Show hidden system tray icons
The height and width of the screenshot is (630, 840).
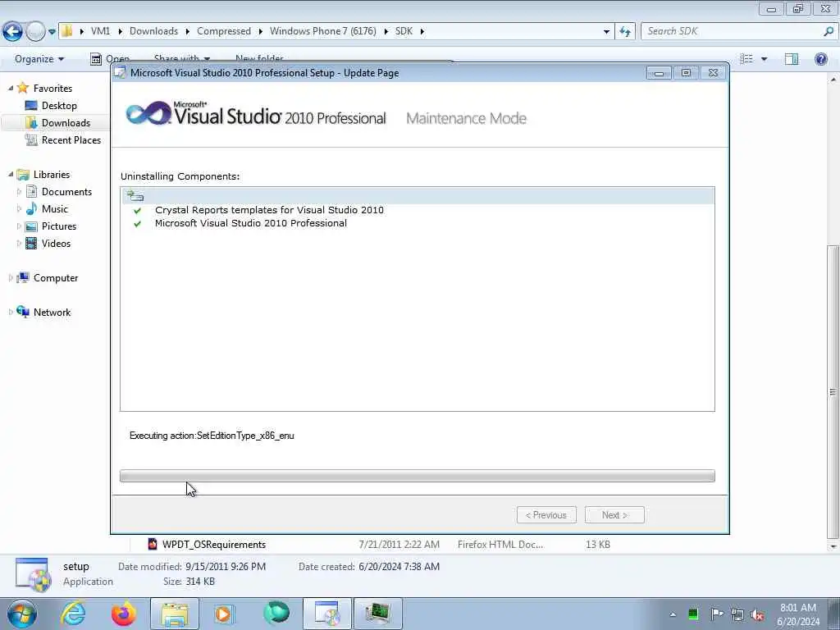pyautogui.click(x=673, y=614)
